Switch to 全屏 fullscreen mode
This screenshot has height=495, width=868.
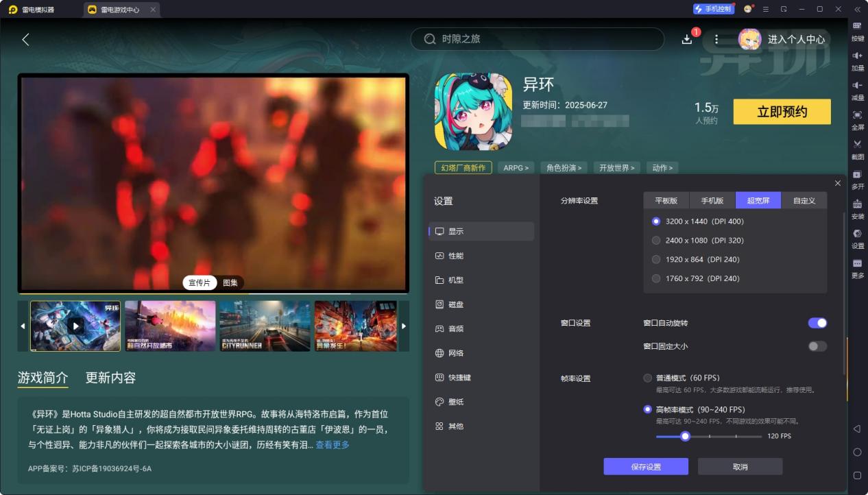click(x=858, y=120)
